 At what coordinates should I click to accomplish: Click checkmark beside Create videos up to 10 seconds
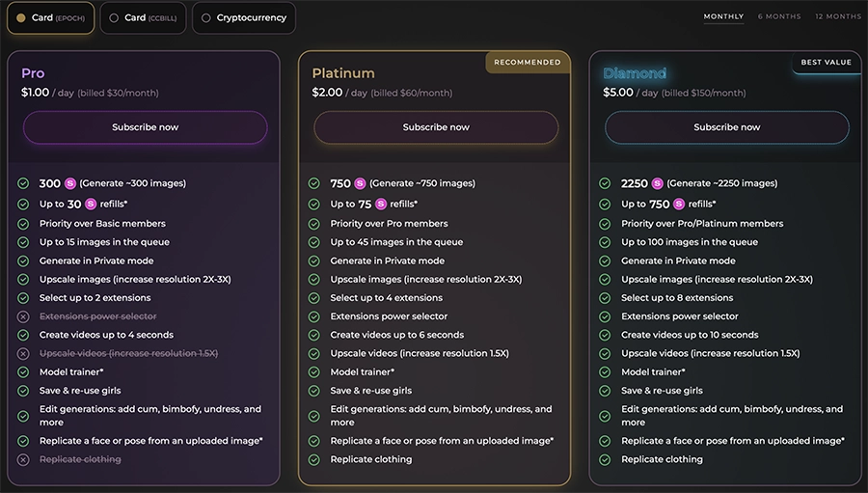(605, 335)
